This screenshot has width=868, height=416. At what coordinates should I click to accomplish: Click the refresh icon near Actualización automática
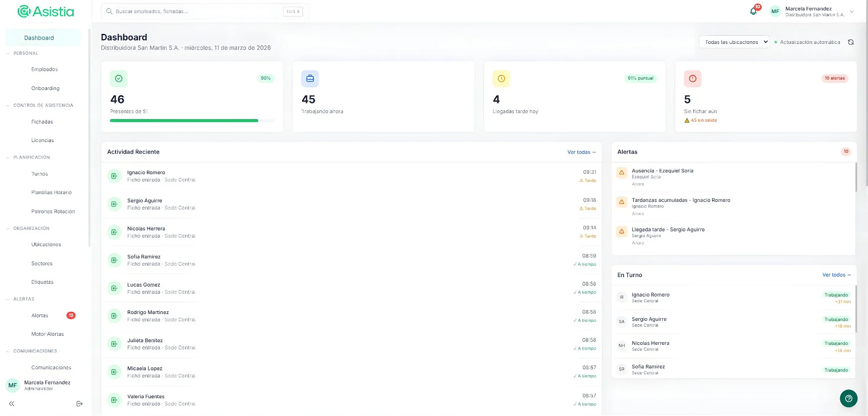pos(850,42)
